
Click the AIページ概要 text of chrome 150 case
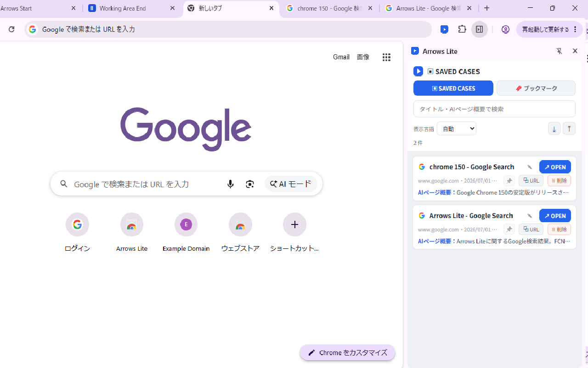(x=494, y=193)
